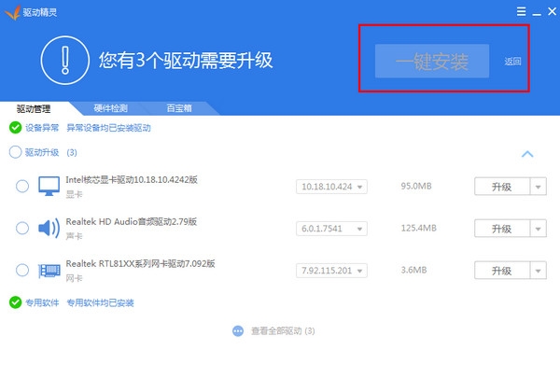Collapse the driver upgrade list chevron

527,153
